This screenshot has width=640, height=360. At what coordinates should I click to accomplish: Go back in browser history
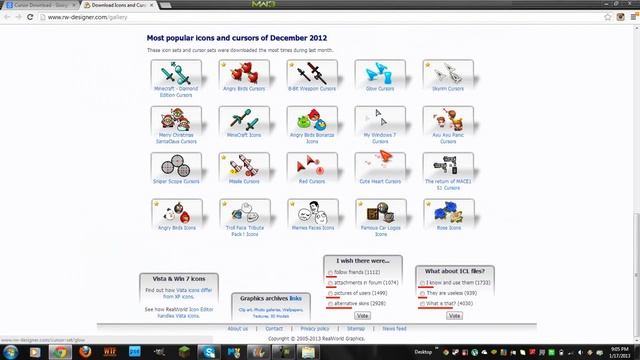tap(7, 17)
